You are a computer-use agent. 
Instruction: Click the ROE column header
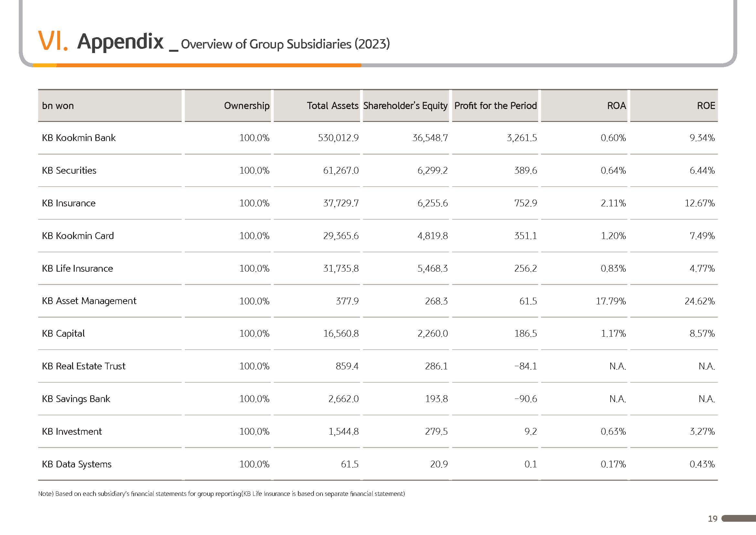pos(706,105)
